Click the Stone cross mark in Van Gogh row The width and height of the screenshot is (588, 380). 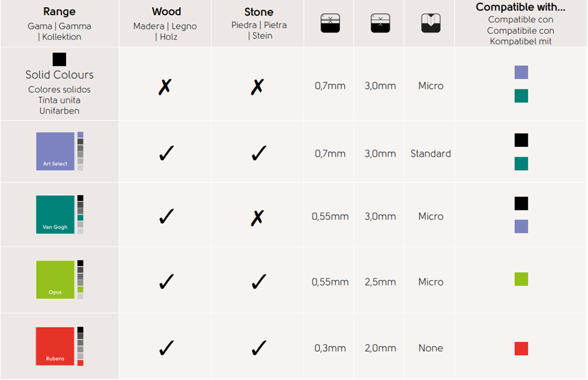tap(257, 217)
